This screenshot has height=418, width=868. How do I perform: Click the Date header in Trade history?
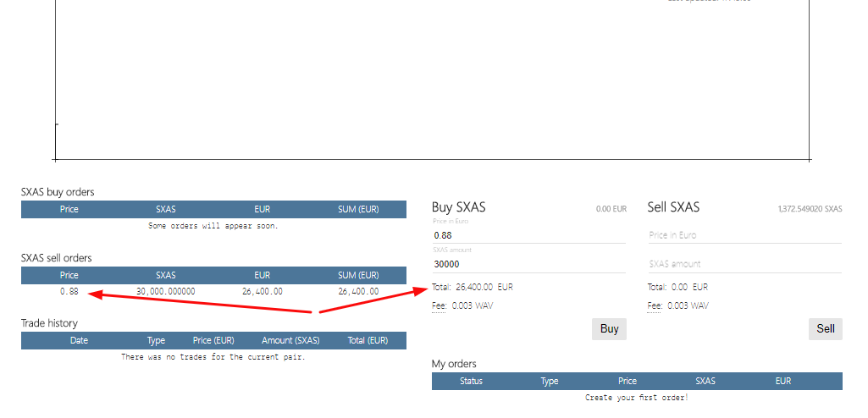click(79, 341)
